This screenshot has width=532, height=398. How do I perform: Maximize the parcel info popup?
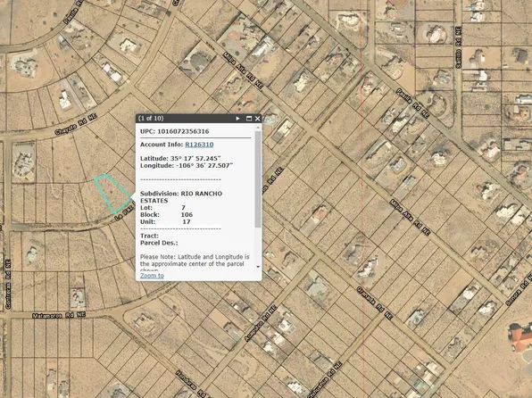[x=249, y=119]
